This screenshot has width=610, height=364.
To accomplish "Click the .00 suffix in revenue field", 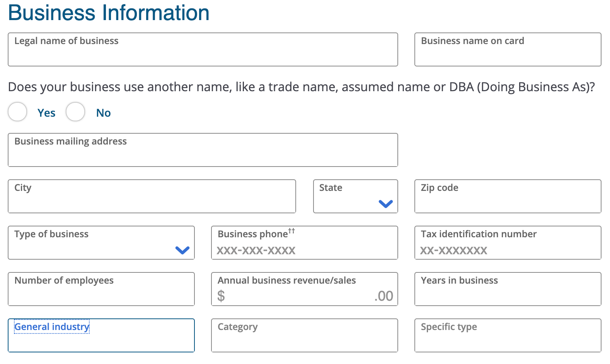I will pos(383,296).
